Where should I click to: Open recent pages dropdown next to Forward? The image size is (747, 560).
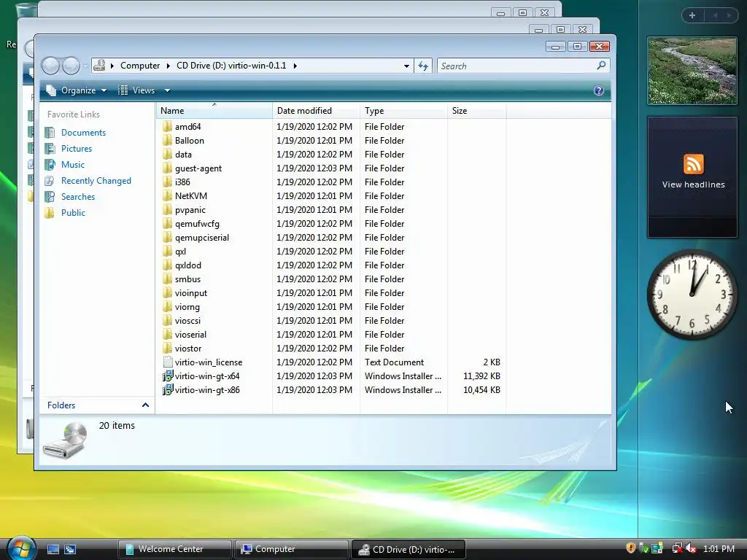click(x=85, y=66)
